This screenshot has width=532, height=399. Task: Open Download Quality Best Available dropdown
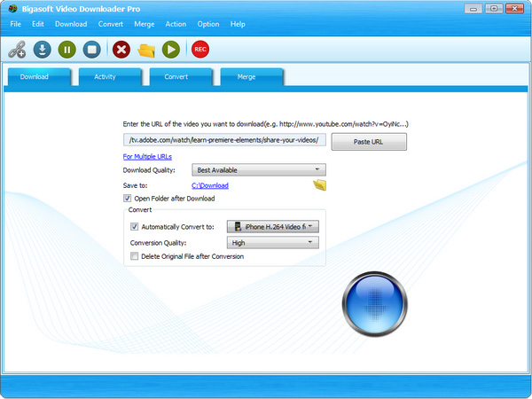[259, 169]
